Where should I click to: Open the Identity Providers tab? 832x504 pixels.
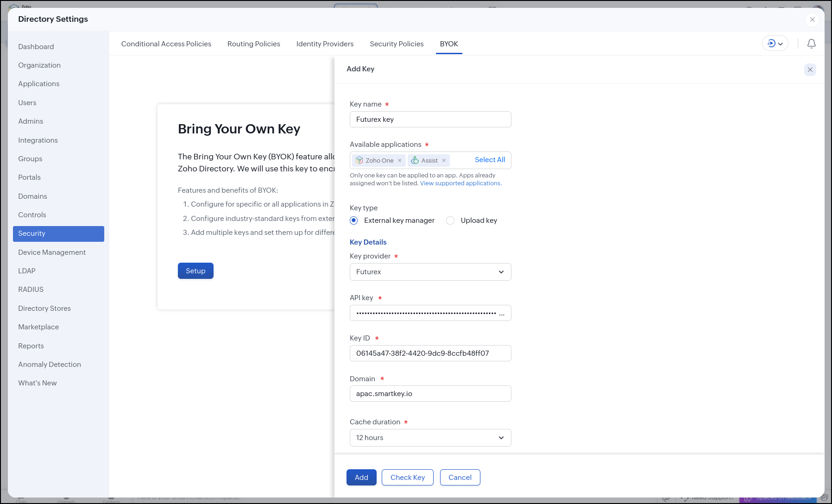(x=325, y=44)
